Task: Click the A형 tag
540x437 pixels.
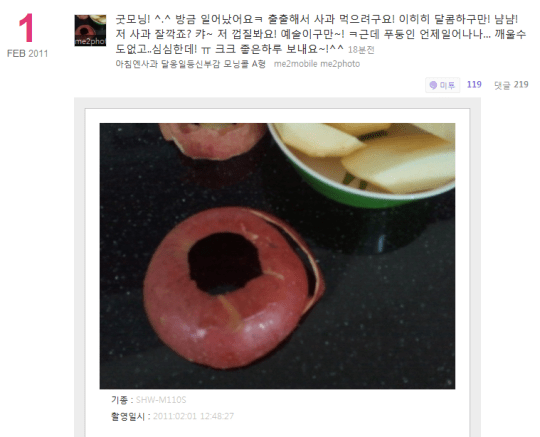Action: [259, 64]
